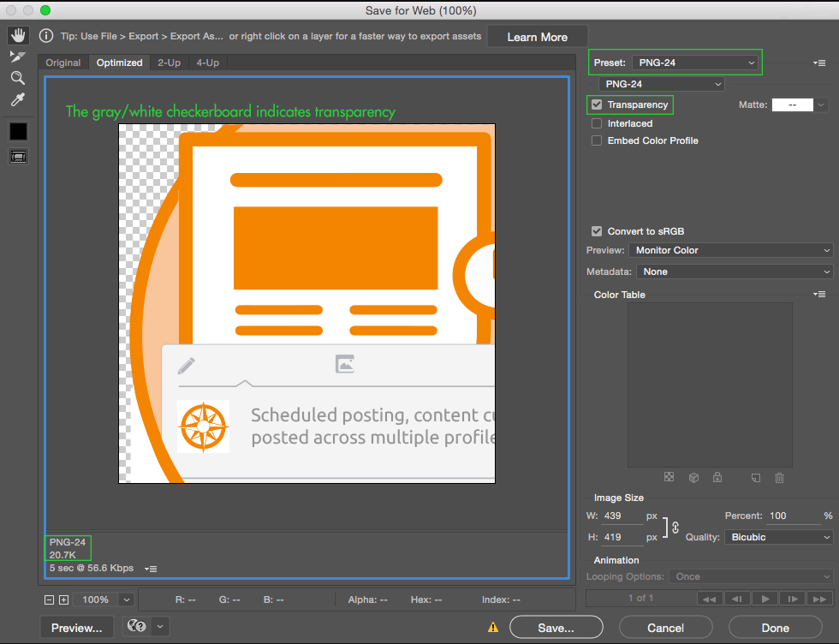Open the optimize panel menu icon
Screen dimensions: 839x644
click(x=818, y=63)
